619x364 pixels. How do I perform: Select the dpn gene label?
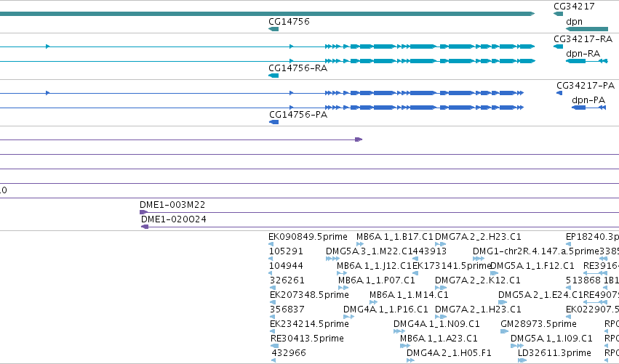point(574,22)
